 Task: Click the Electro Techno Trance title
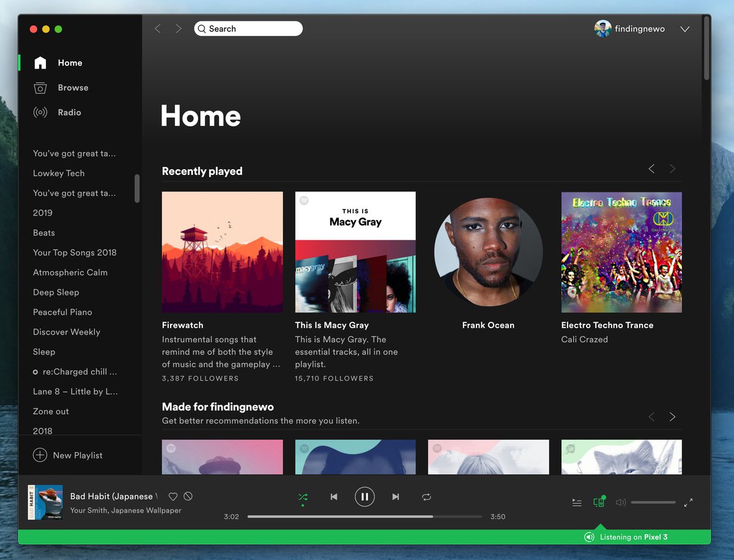click(x=607, y=325)
